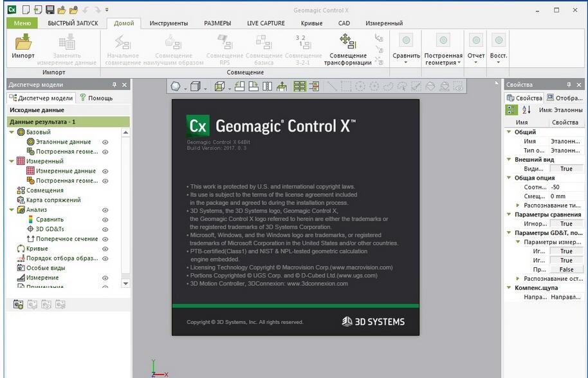Collapse the Внешний вид properties group
This screenshot has height=378, width=588.
point(509,159)
